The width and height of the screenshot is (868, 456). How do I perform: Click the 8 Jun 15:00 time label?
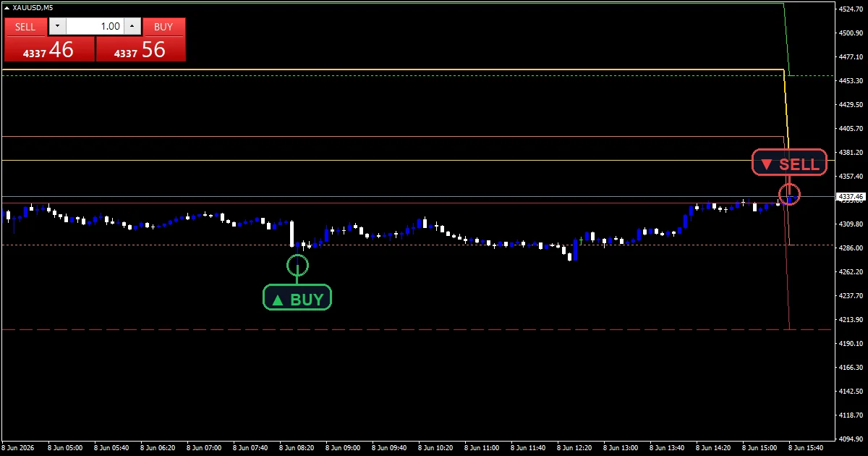tap(761, 447)
